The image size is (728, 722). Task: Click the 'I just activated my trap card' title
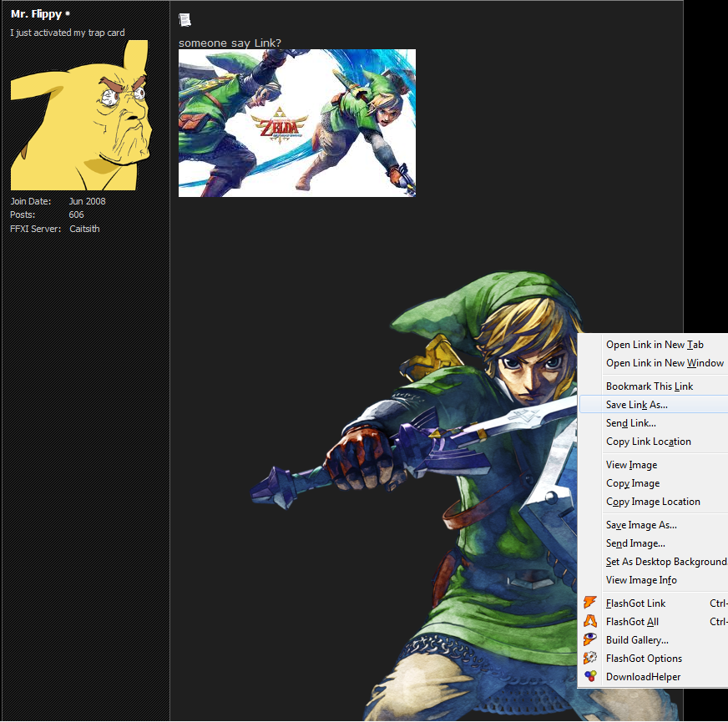pos(68,33)
